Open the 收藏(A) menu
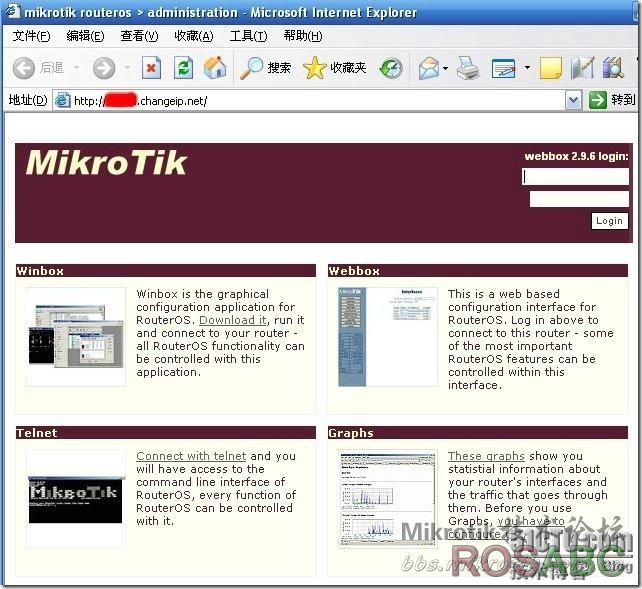 [194, 36]
